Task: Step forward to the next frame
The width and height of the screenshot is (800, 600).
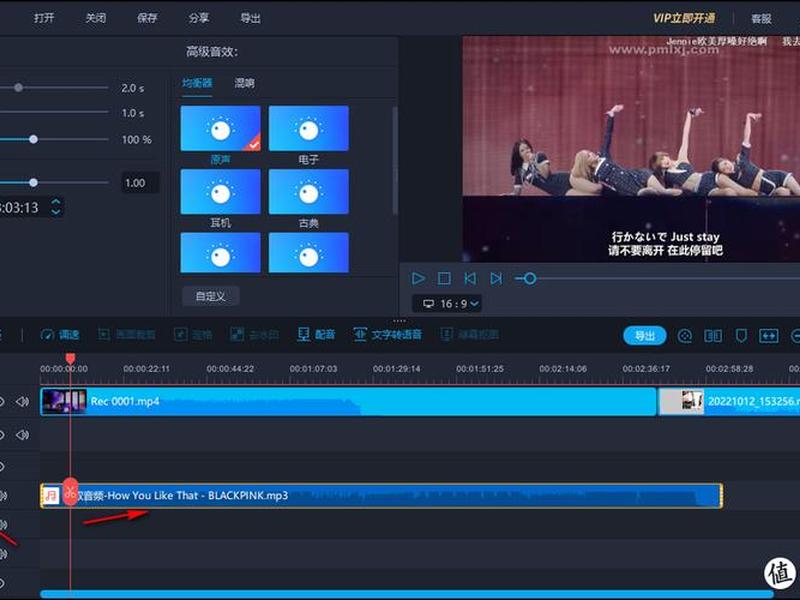Action: [496, 278]
